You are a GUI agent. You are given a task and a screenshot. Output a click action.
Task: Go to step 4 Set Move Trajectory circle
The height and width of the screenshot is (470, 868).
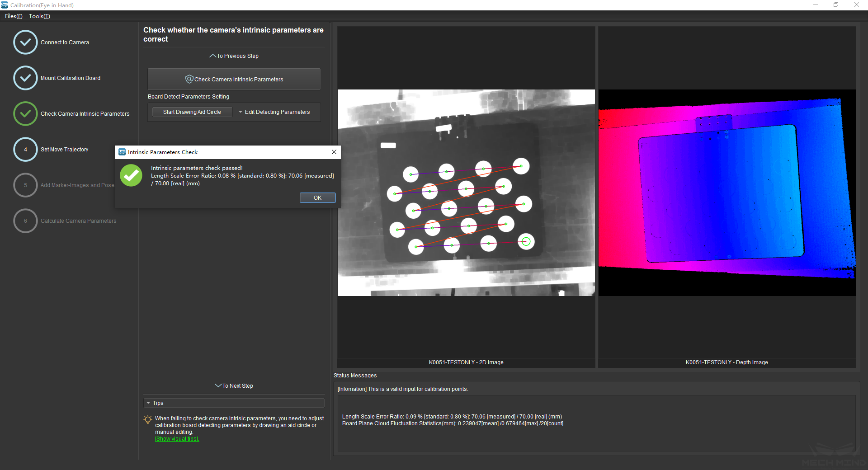[x=25, y=150]
